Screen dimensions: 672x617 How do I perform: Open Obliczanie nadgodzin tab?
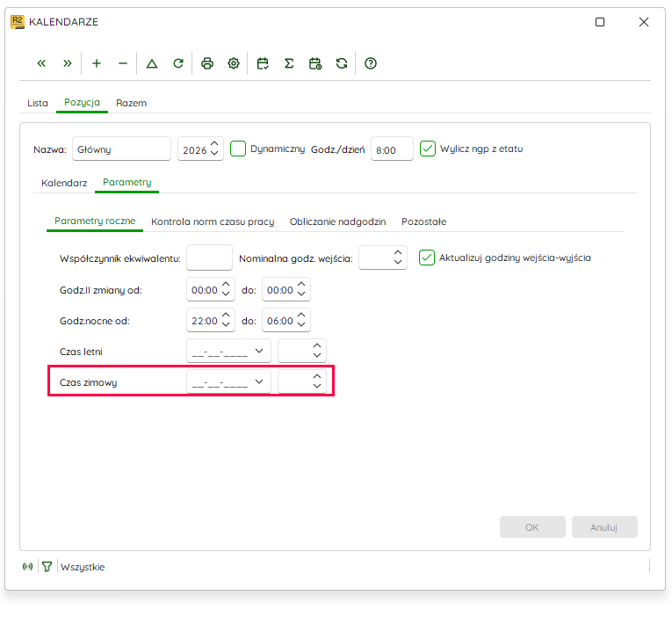(x=337, y=221)
